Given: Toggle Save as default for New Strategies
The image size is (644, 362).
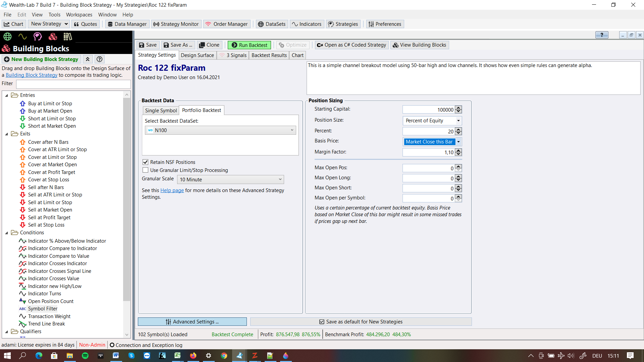Looking at the screenshot, I should pyautogui.click(x=322, y=322).
